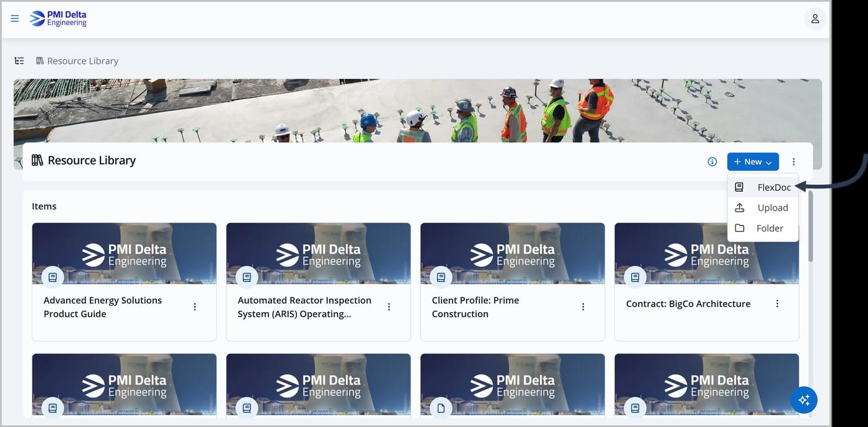Click thumbnail image of Automated Reactor card
The image size is (868, 427).
pyautogui.click(x=318, y=253)
